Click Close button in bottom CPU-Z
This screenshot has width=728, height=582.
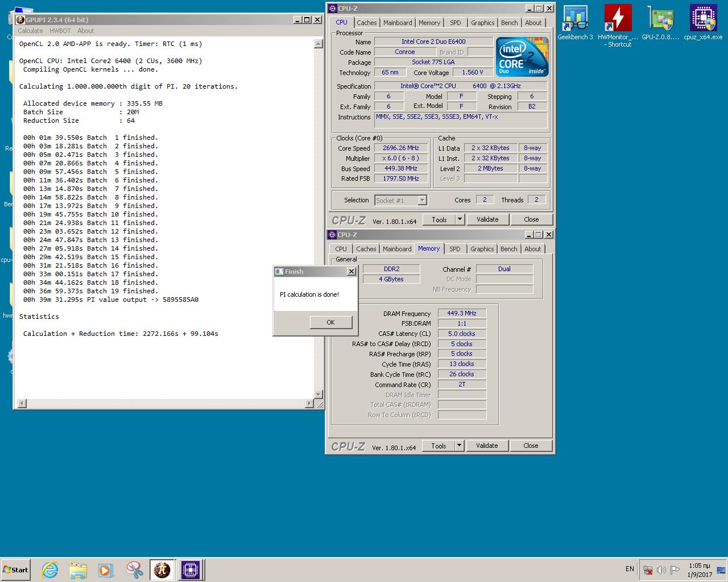coord(531,446)
